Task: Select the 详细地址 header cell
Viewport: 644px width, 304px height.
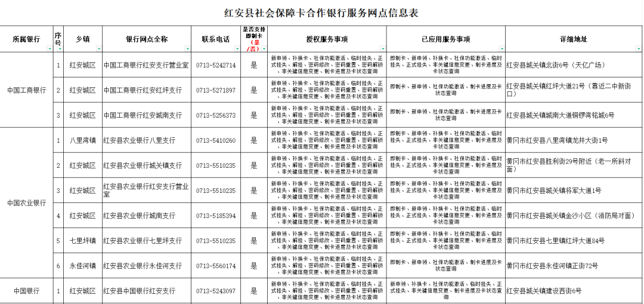Action: coord(574,39)
